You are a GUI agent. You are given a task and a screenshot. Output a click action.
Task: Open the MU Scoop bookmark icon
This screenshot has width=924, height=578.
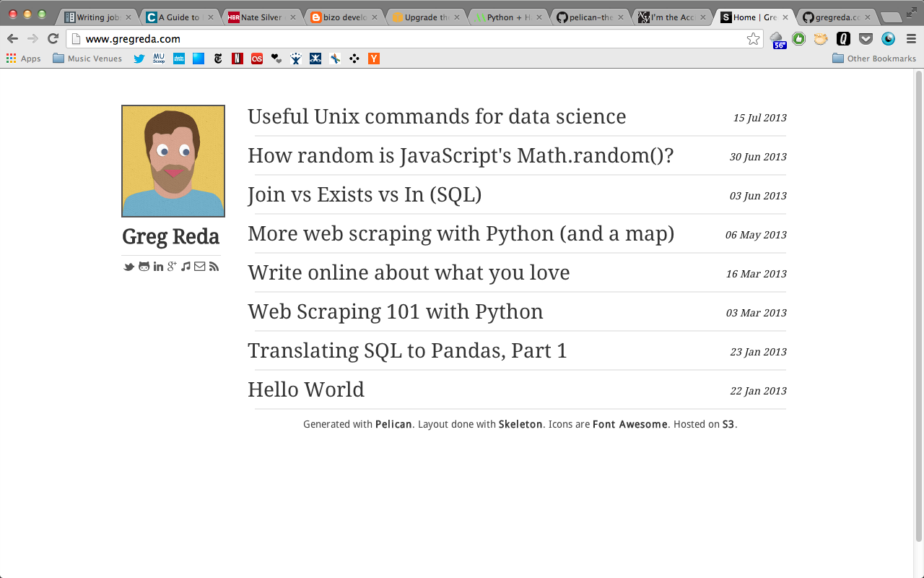tap(160, 59)
